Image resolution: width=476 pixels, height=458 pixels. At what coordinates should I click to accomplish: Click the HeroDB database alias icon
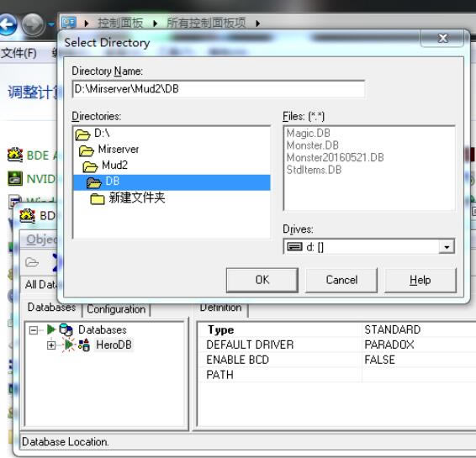coord(84,345)
